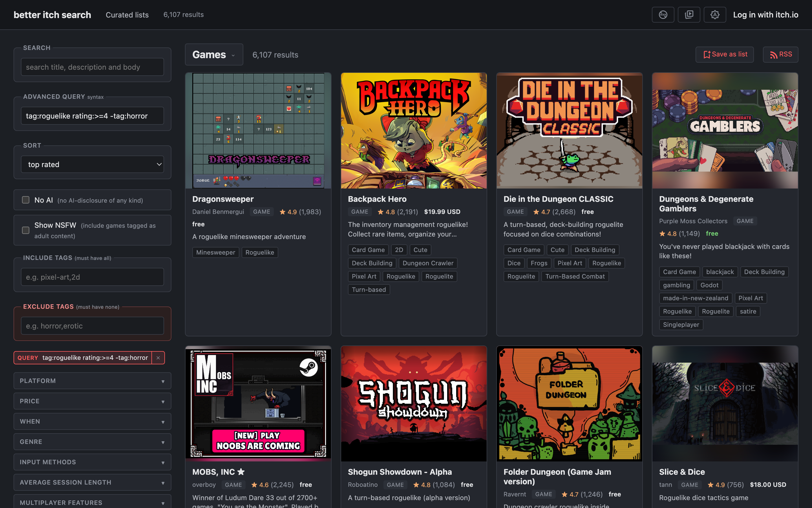Select the made-in-new-zealand tag

tap(696, 298)
